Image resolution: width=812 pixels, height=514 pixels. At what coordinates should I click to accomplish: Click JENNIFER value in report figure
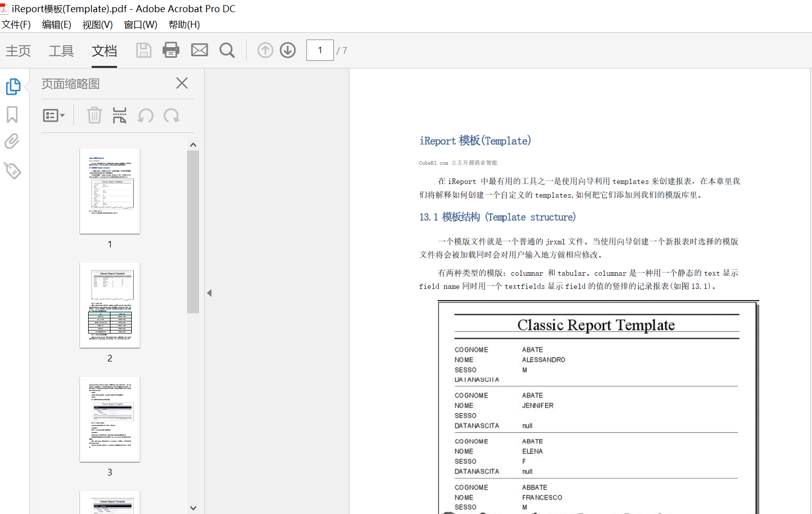538,406
